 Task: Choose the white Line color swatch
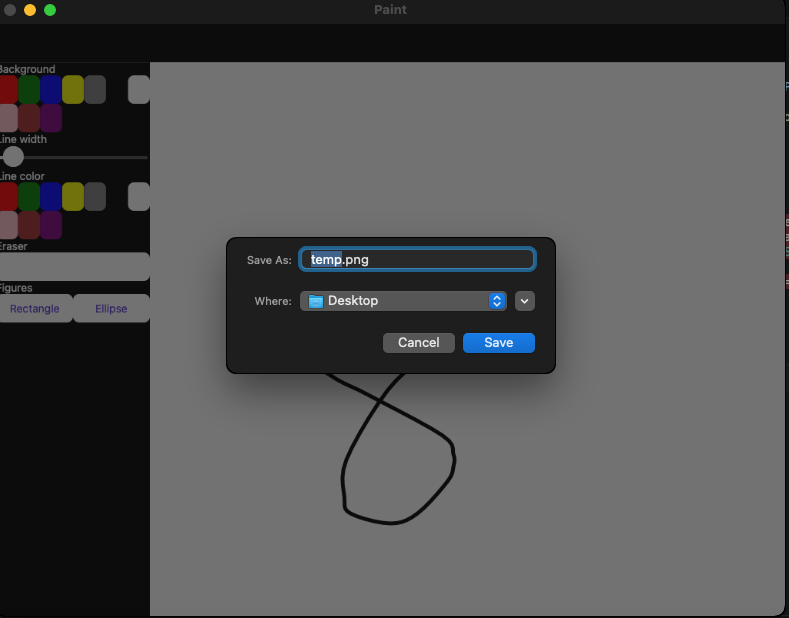[x=139, y=197]
